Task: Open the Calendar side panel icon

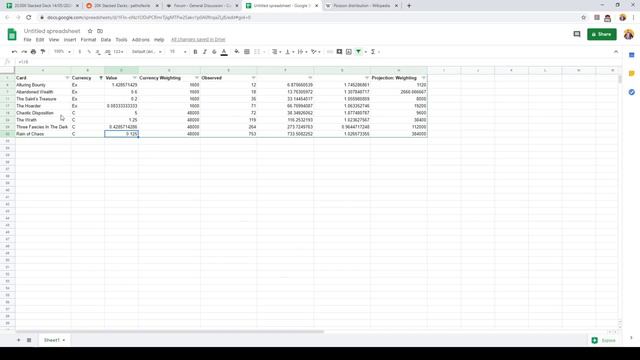Action: (x=631, y=55)
